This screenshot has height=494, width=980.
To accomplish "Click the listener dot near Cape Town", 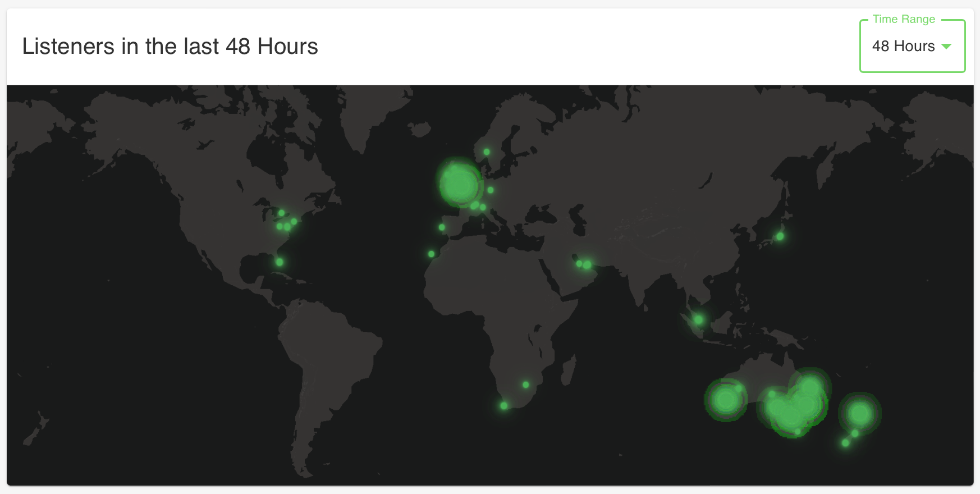I will point(503,406).
